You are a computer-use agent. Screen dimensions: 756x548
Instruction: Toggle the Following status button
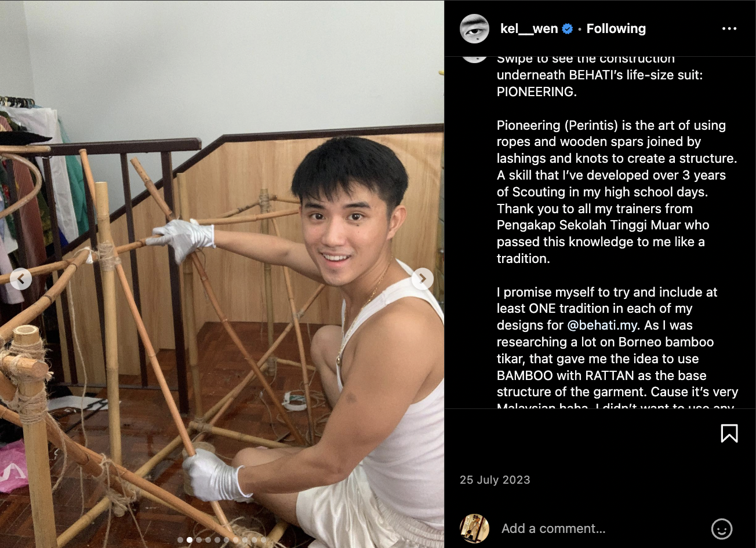coord(616,29)
